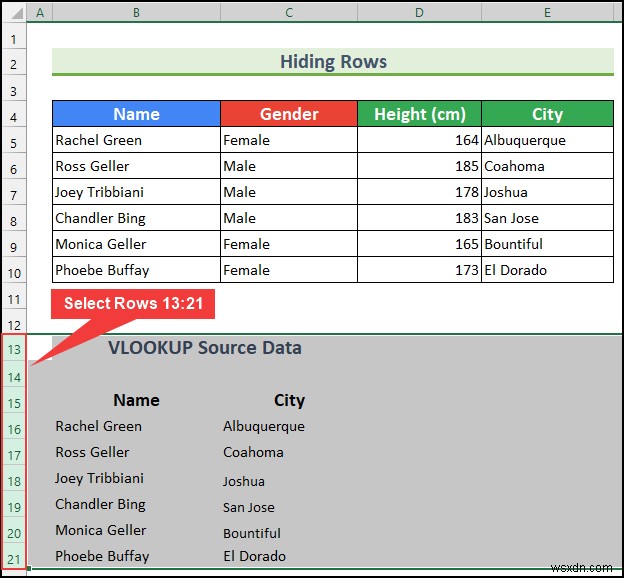Select the height value 178
The height and width of the screenshot is (578, 624).
419,192
